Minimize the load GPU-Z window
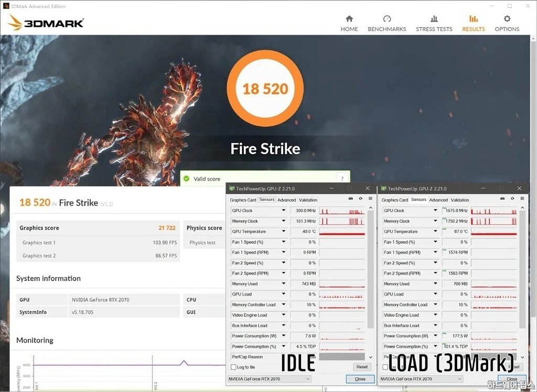Image resolution: width=537 pixels, height=392 pixels. [x=483, y=188]
